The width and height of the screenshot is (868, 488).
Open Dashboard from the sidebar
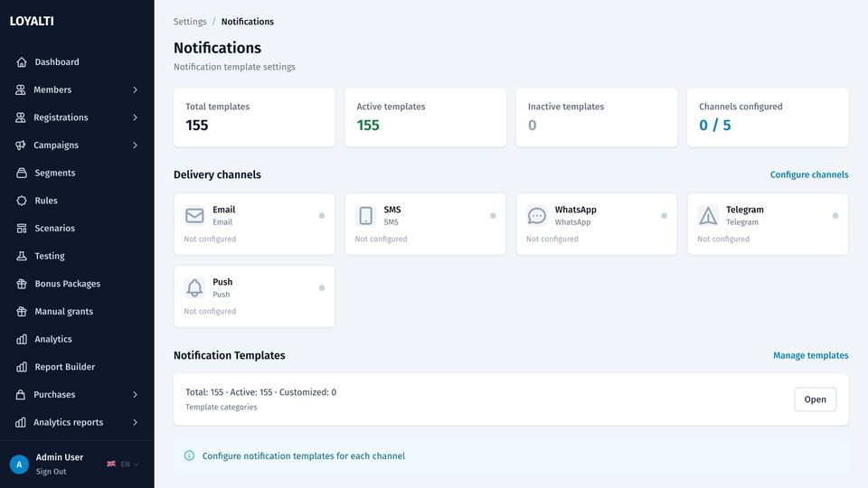click(x=77, y=62)
